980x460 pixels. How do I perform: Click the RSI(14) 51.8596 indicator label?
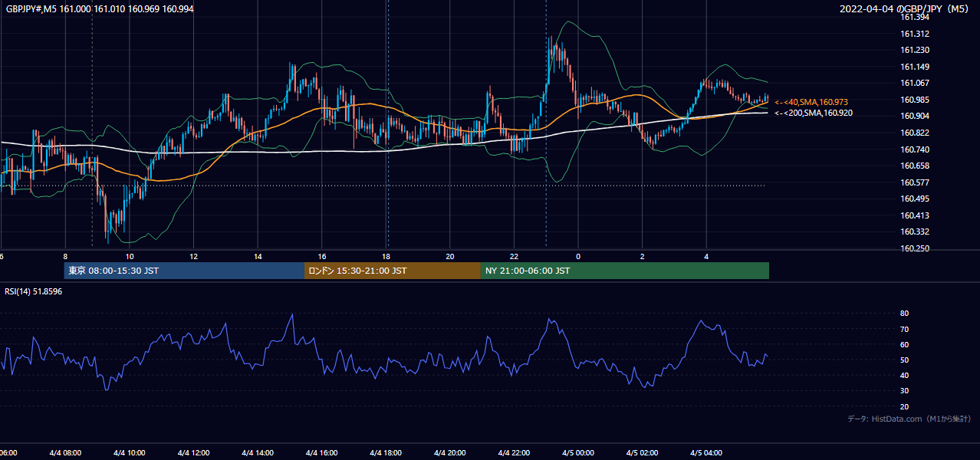(x=34, y=291)
